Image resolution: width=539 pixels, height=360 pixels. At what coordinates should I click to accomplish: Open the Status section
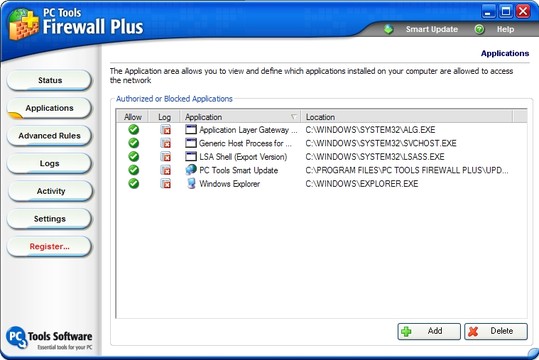click(50, 80)
